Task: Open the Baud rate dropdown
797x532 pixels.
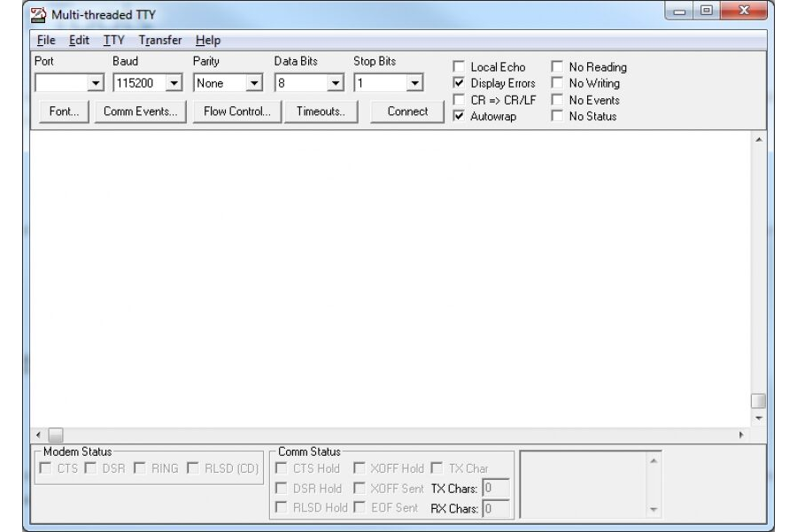Action: (x=174, y=82)
